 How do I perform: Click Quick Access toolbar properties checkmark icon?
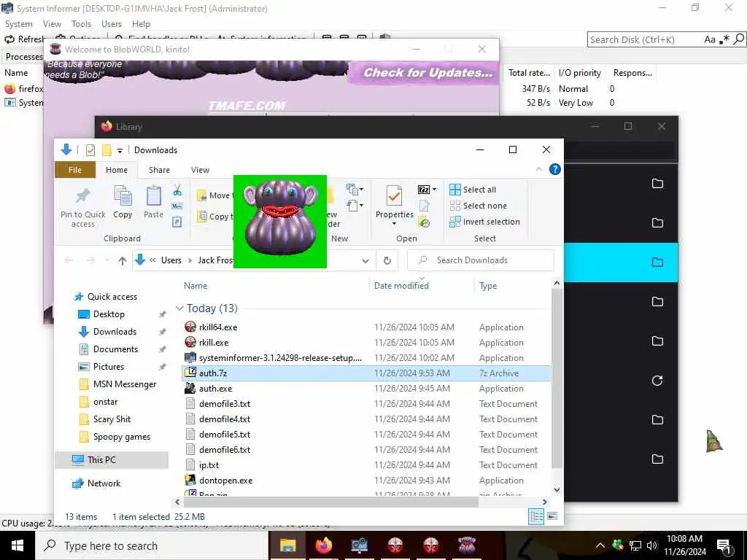(90, 150)
